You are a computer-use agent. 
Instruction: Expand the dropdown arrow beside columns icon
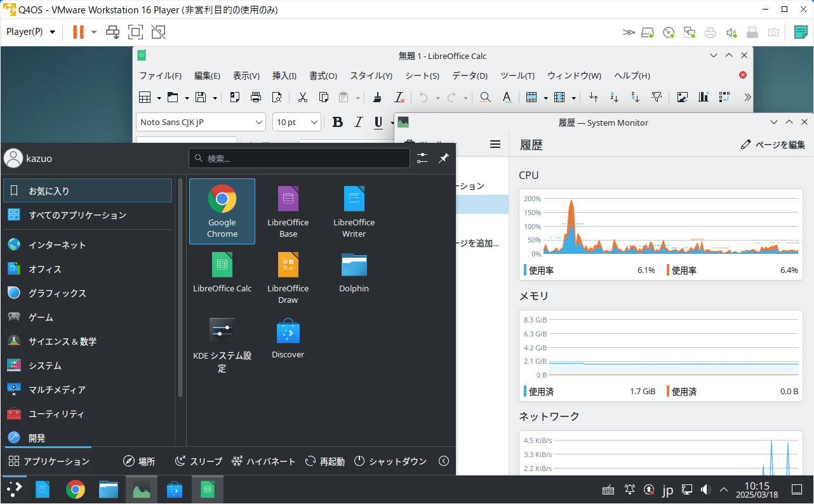(574, 98)
